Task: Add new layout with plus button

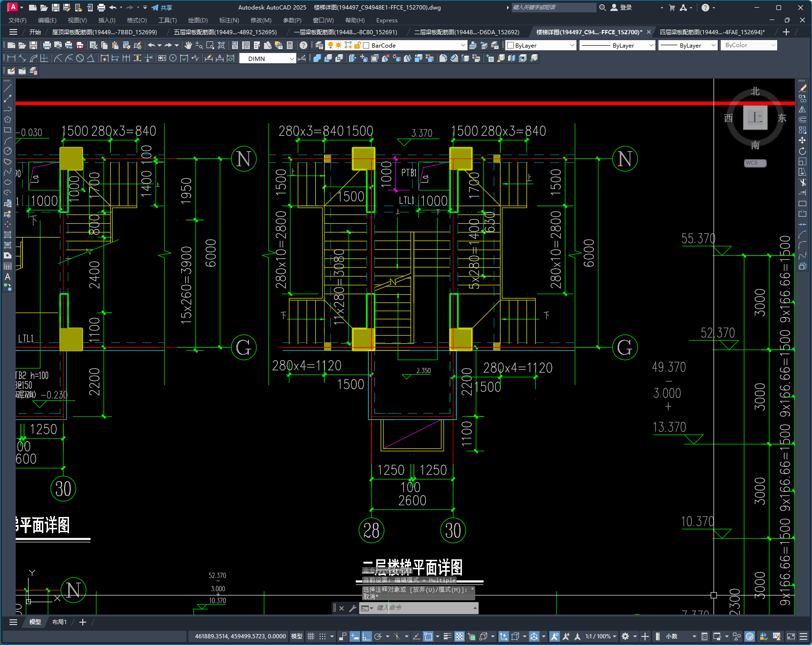Action: (83, 622)
